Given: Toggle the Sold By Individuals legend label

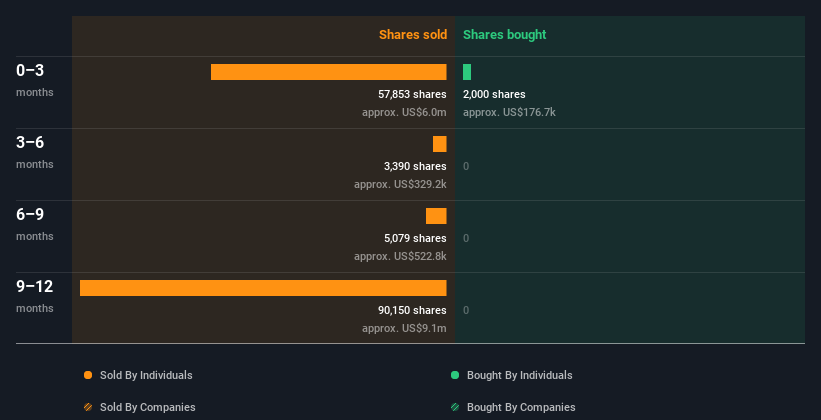Looking at the screenshot, I should pos(146,375).
